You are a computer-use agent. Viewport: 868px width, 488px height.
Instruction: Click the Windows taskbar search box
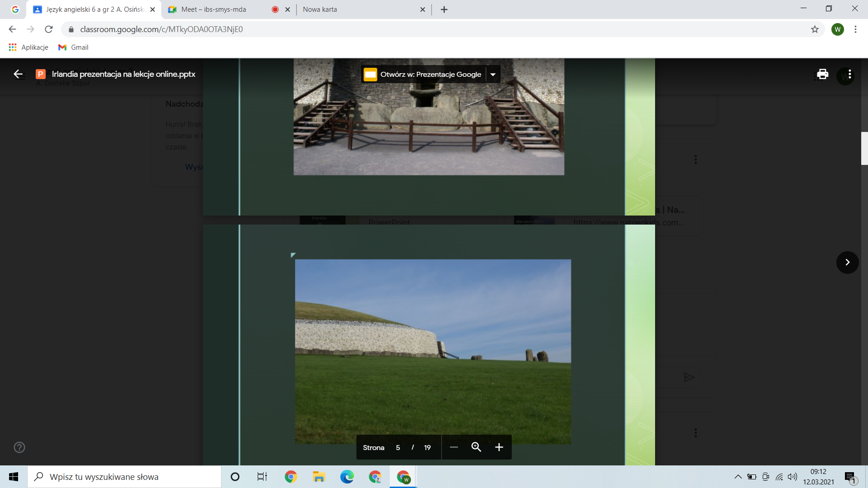point(124,477)
